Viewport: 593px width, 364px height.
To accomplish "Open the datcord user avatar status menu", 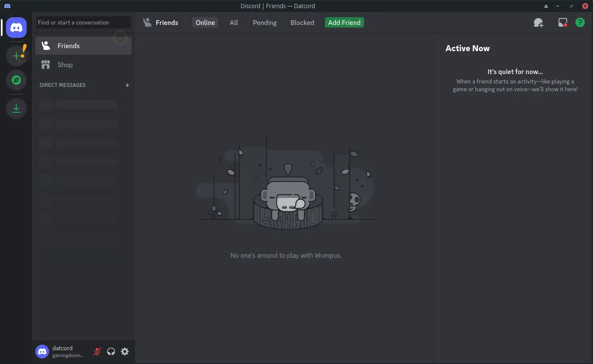I will coord(42,352).
